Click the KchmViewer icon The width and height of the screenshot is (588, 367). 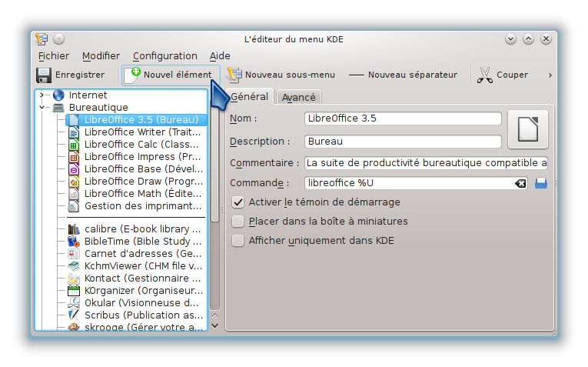point(74,266)
